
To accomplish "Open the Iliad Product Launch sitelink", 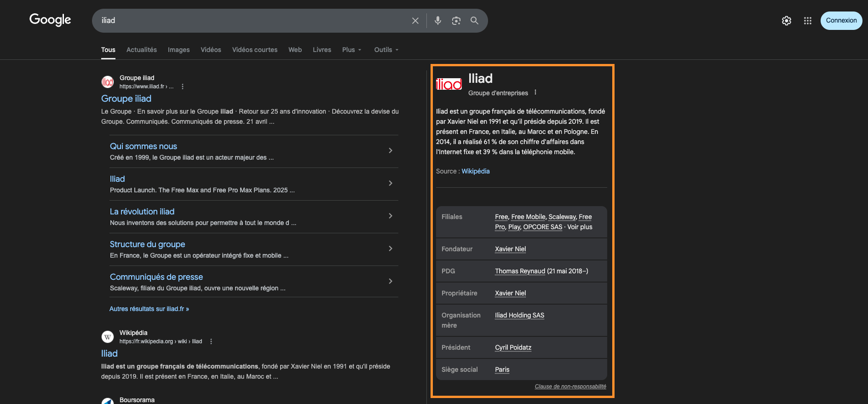I will coord(117,179).
